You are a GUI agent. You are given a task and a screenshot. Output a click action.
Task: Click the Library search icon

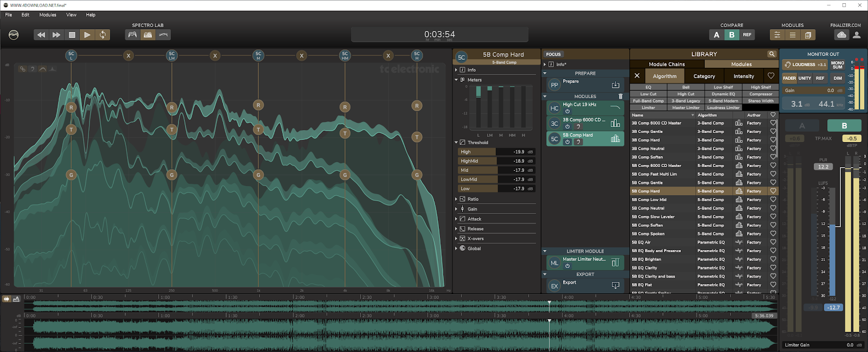point(771,54)
